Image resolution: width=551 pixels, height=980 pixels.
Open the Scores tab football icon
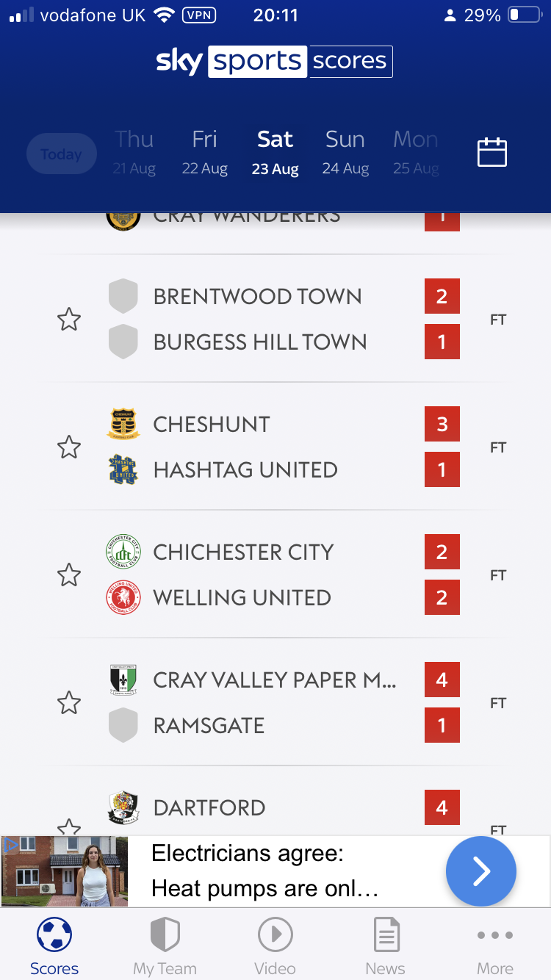(x=54, y=935)
